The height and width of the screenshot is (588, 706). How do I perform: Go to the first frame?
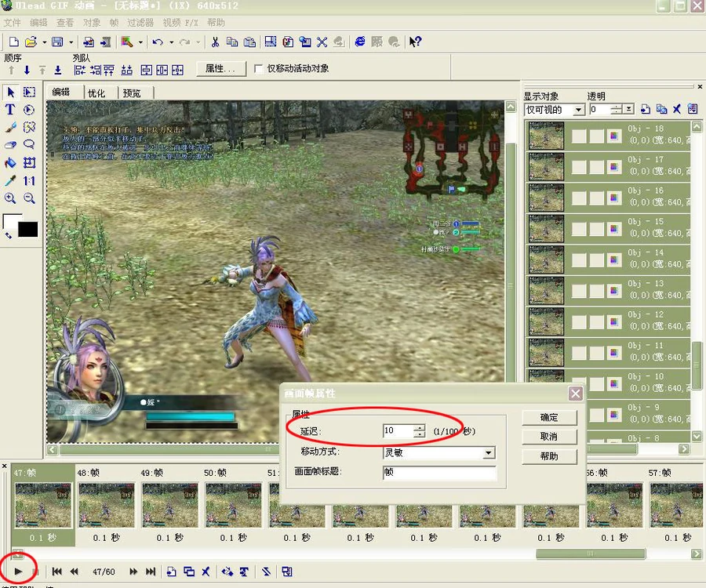pos(56,572)
